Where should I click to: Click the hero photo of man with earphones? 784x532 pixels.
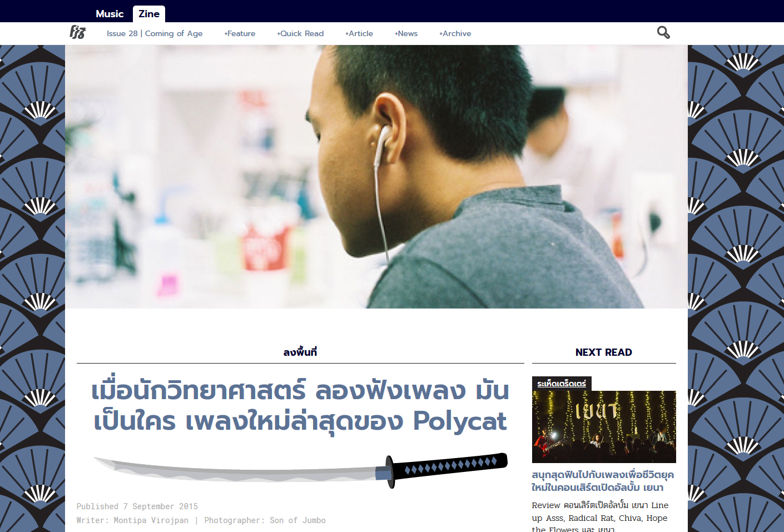pyautogui.click(x=376, y=177)
